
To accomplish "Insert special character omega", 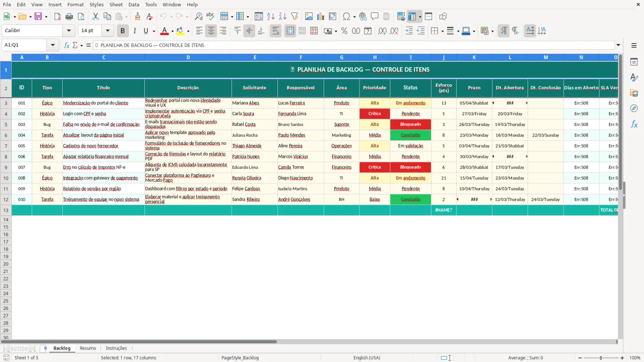I will pos(346,17).
